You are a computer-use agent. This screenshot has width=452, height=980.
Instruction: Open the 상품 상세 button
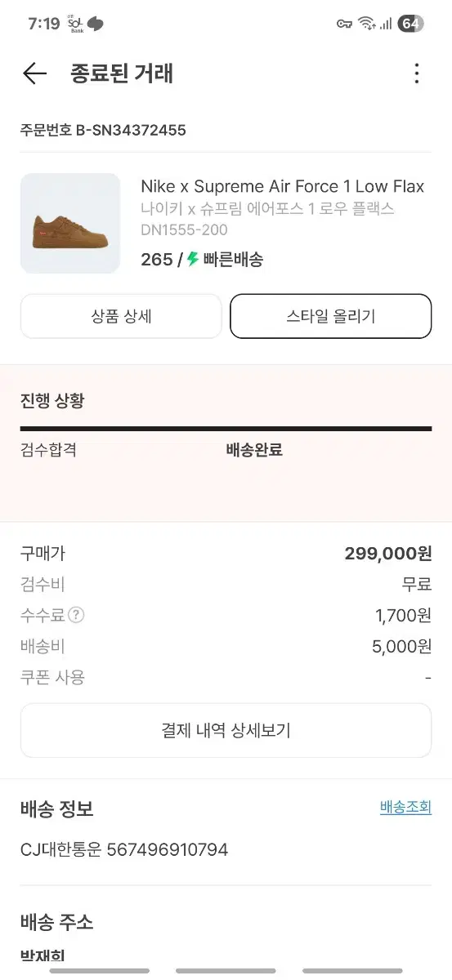pos(121,316)
